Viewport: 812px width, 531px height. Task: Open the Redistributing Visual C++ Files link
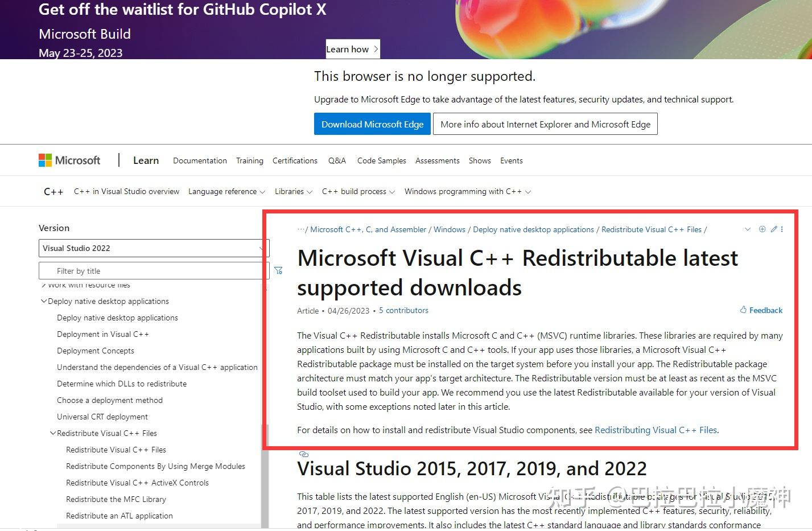click(x=655, y=430)
